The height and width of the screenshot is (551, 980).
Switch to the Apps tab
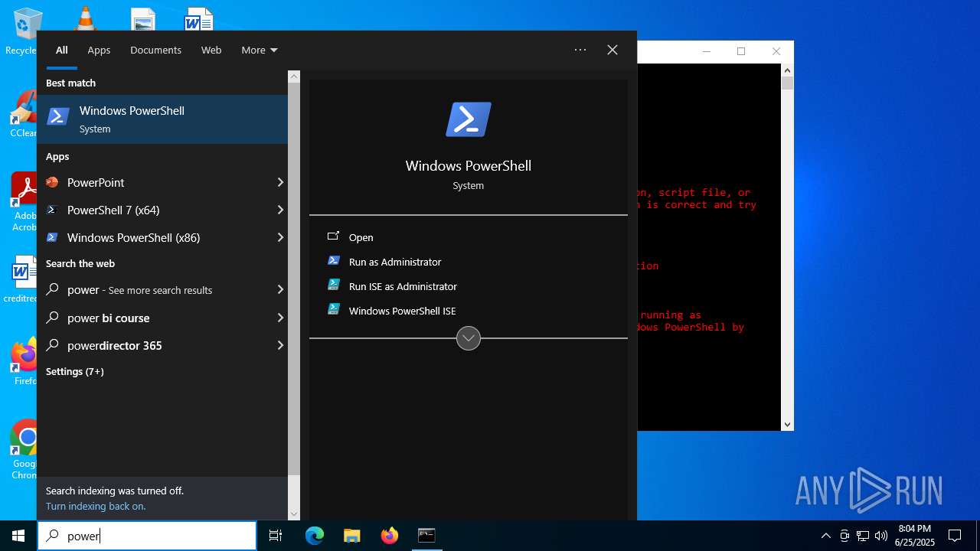99,50
